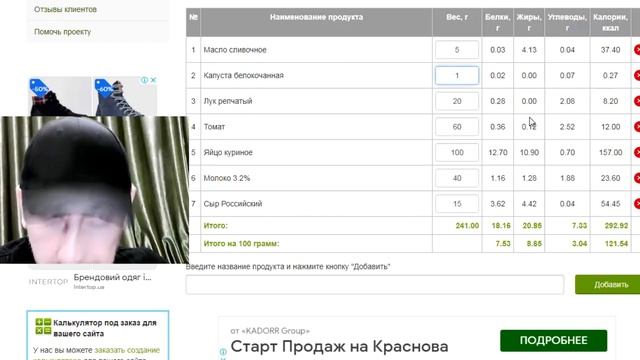The width and height of the screenshot is (640, 360).
Task: Edit weight field for Лук репчатый
Action: point(457,101)
